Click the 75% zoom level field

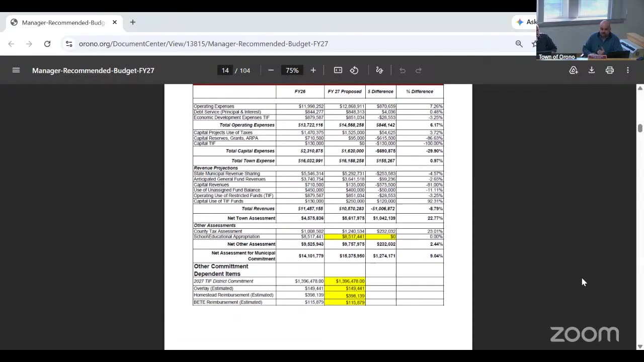(292, 70)
